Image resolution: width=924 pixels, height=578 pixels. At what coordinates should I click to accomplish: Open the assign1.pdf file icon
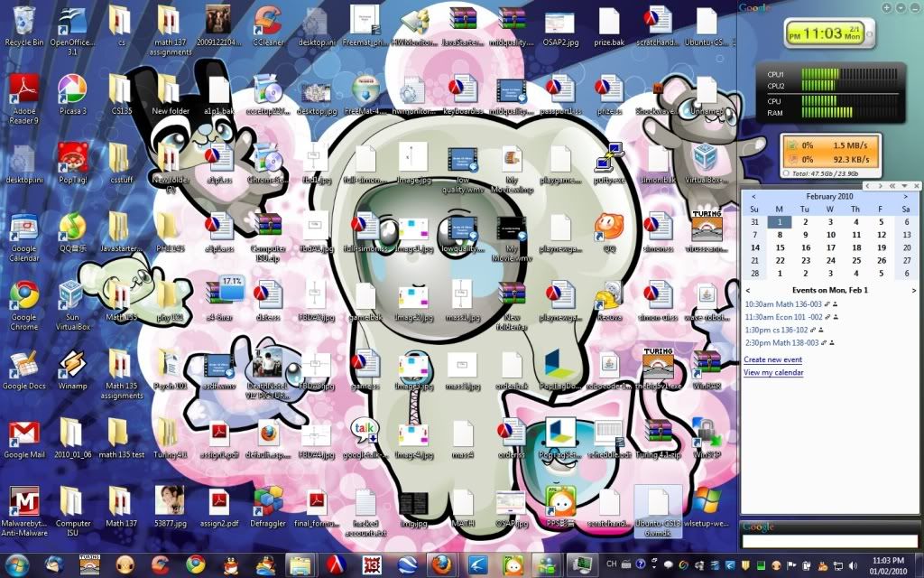coord(219,440)
